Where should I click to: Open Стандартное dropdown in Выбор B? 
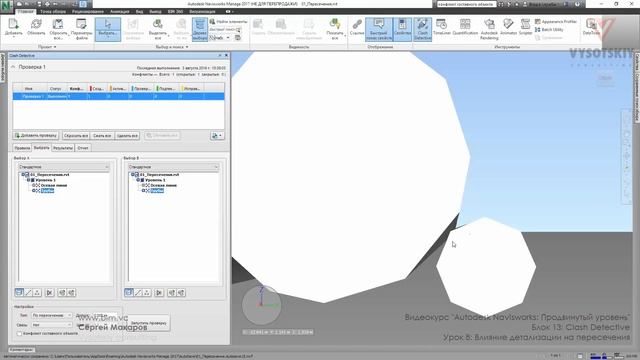(174, 167)
